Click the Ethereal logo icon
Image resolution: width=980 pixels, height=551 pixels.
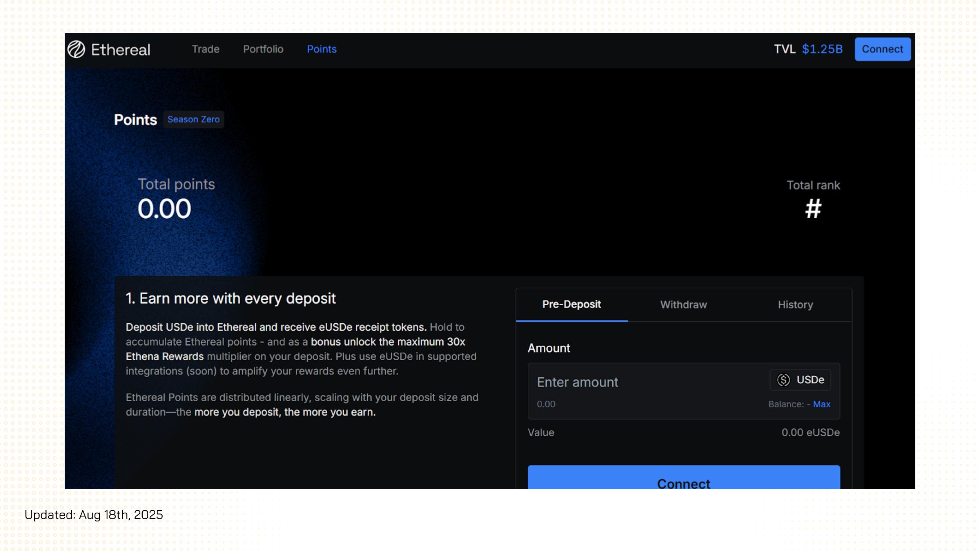pos(76,49)
